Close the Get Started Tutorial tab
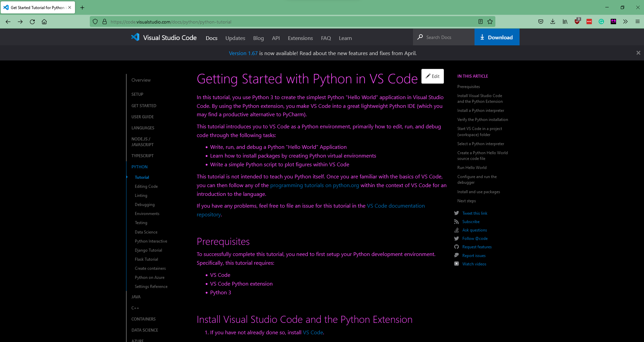Image resolution: width=644 pixels, height=342 pixels. (x=70, y=7)
